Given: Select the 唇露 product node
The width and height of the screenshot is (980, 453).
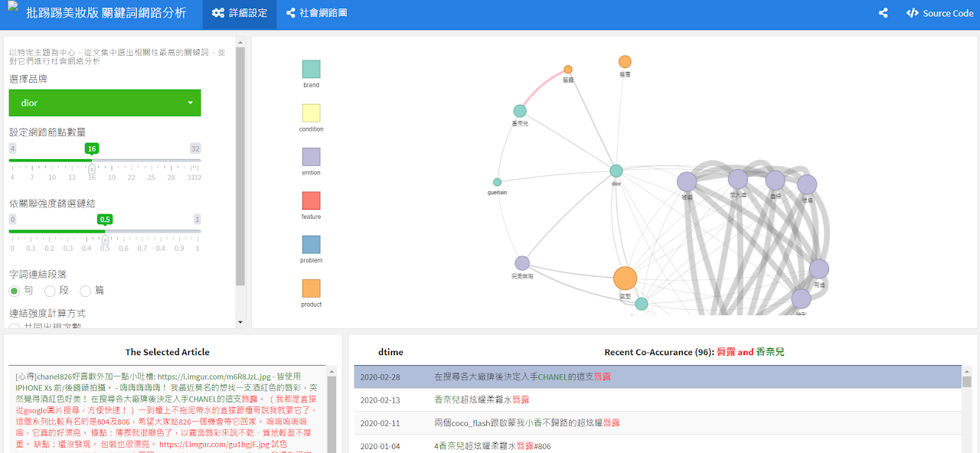Looking at the screenshot, I should pyautogui.click(x=568, y=70).
